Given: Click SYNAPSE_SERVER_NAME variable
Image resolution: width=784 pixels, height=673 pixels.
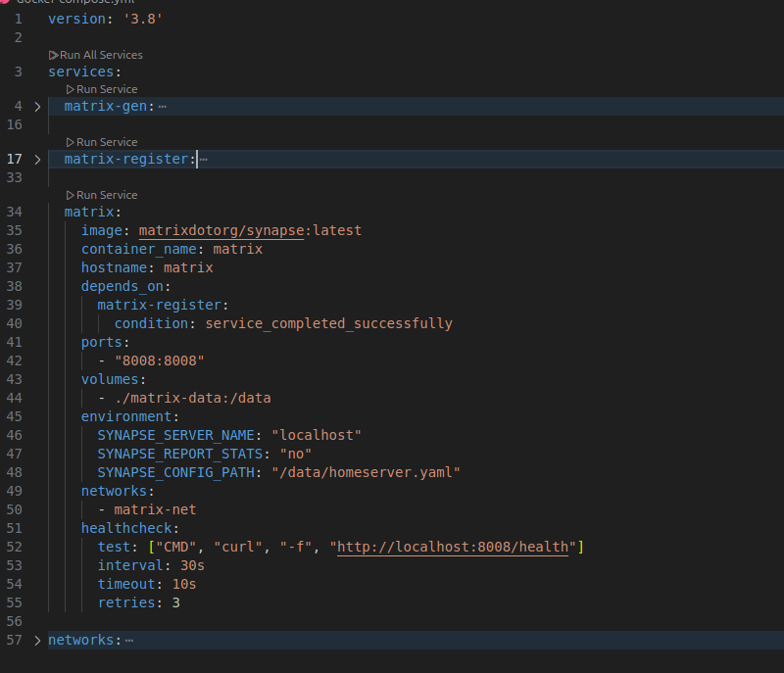Looking at the screenshot, I should [176, 436].
